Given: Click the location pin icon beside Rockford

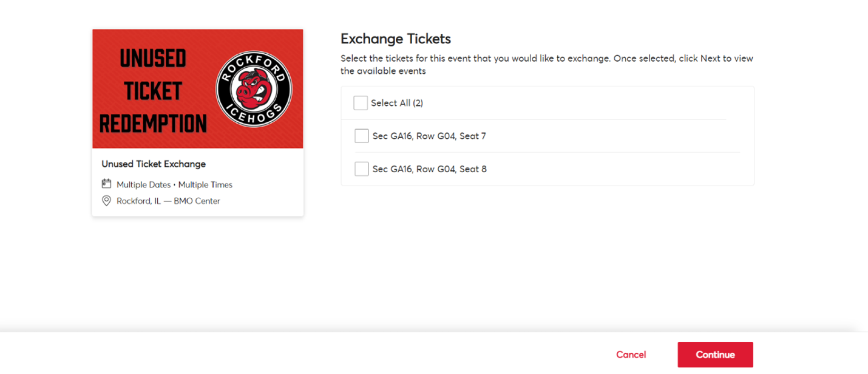Looking at the screenshot, I should (x=106, y=201).
